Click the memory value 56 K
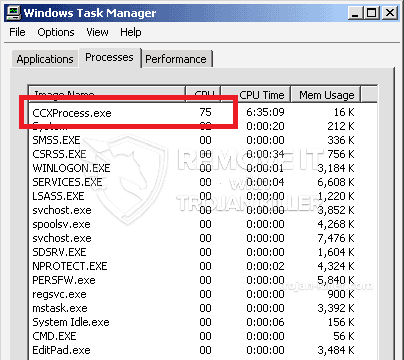 [344, 336]
